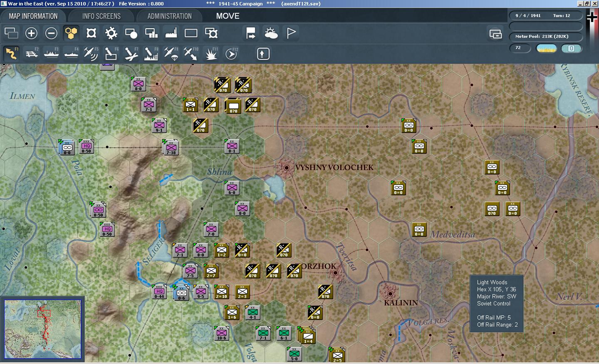Toggle the gear-shaped map overlay icon
The image size is (599, 364).
tap(111, 33)
